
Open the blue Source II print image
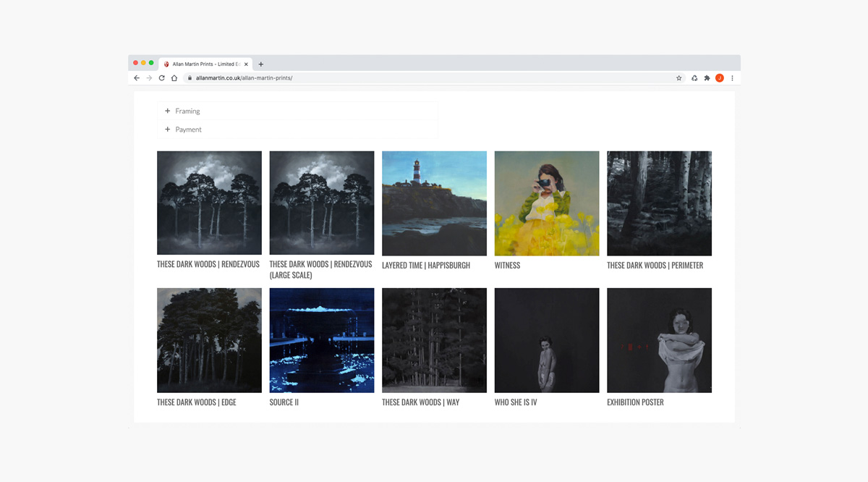(x=322, y=340)
